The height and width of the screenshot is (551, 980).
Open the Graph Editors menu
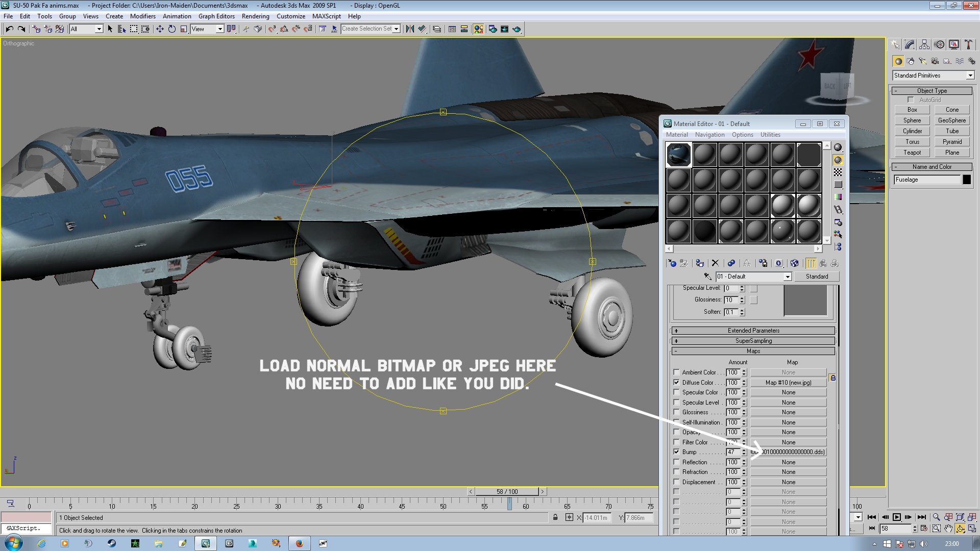pyautogui.click(x=216, y=16)
